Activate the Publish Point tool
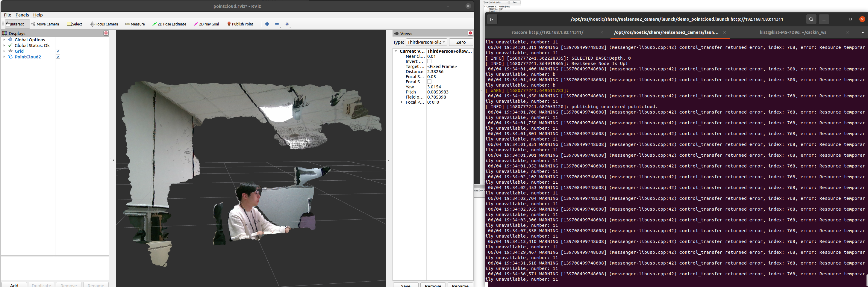 click(240, 24)
